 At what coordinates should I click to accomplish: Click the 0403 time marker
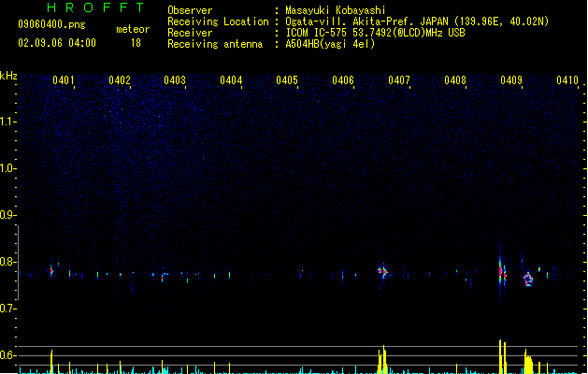175,80
